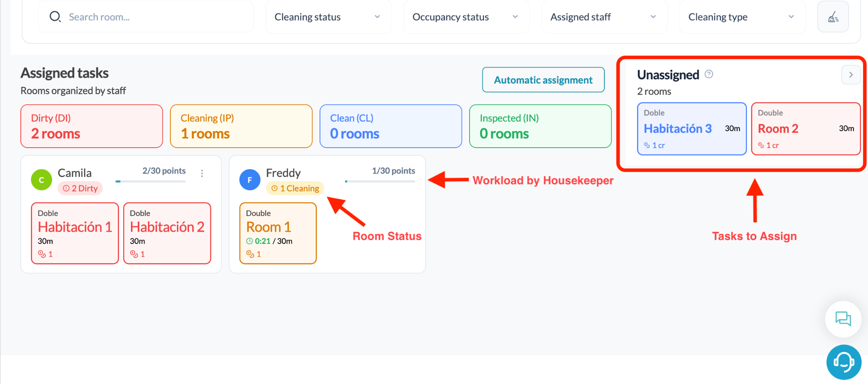Select the Dirty (DI) status filter card

coord(92,126)
